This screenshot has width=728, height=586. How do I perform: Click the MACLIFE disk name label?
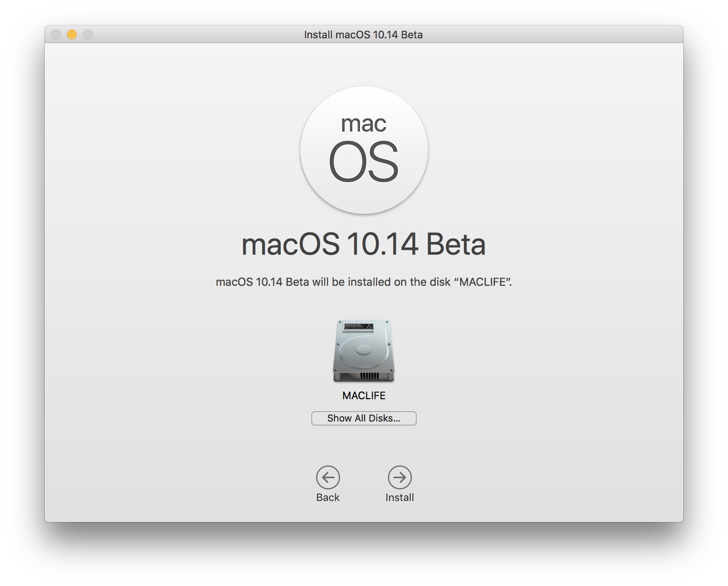(x=363, y=396)
